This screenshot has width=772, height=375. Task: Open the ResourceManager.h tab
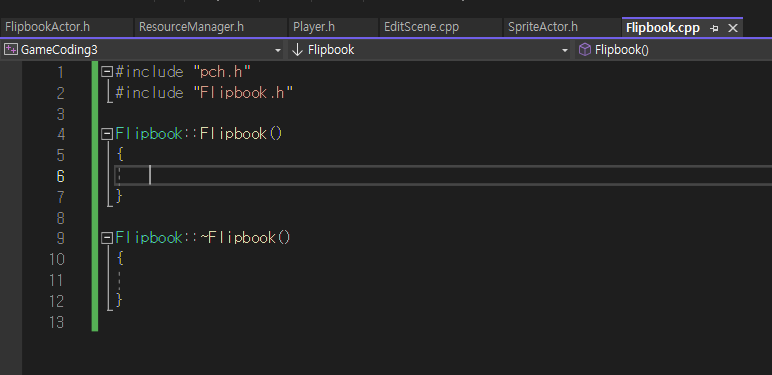pyautogui.click(x=191, y=27)
